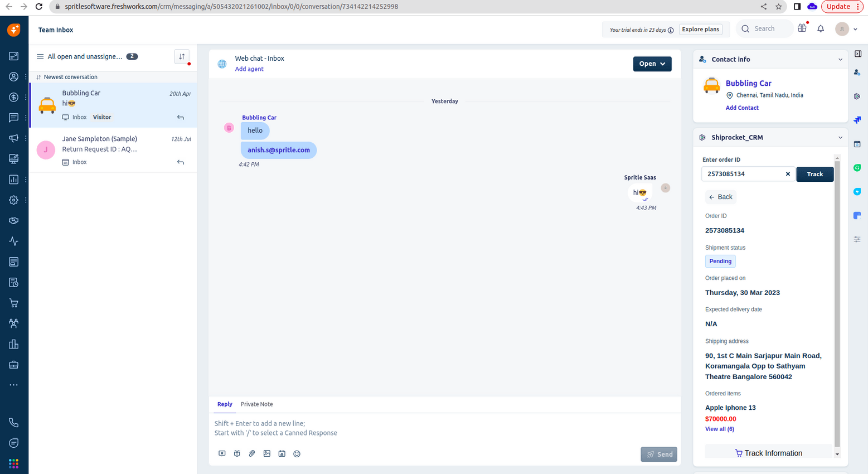This screenshot has width=868, height=474.
Task: Click the trial info circle icon
Action: pyautogui.click(x=671, y=30)
